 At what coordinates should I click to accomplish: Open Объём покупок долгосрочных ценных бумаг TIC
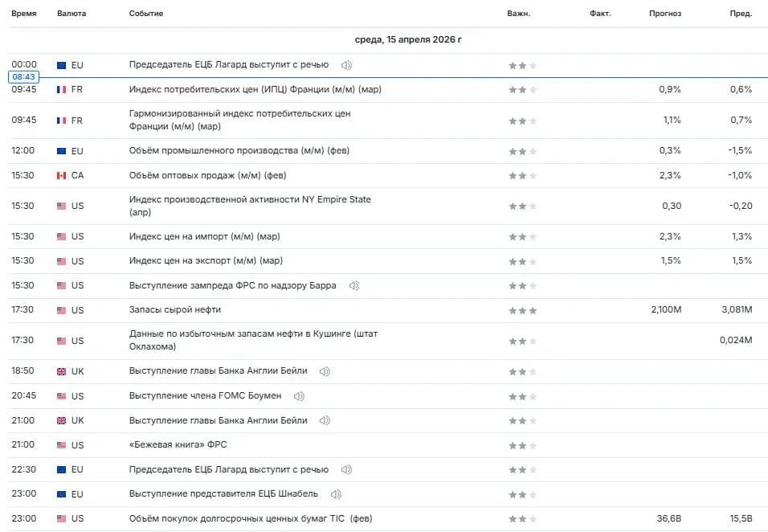pos(251,518)
